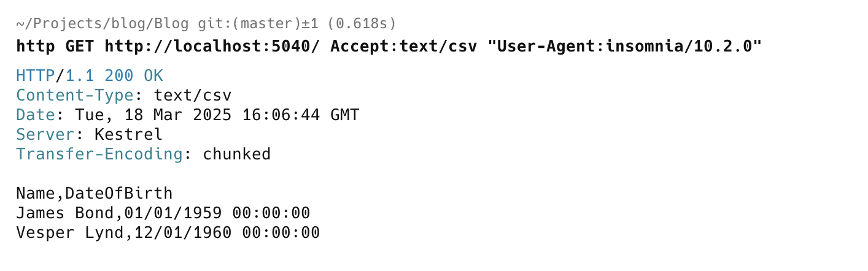Click the Content-Type header name
This screenshot has width=868, height=271.
point(75,96)
